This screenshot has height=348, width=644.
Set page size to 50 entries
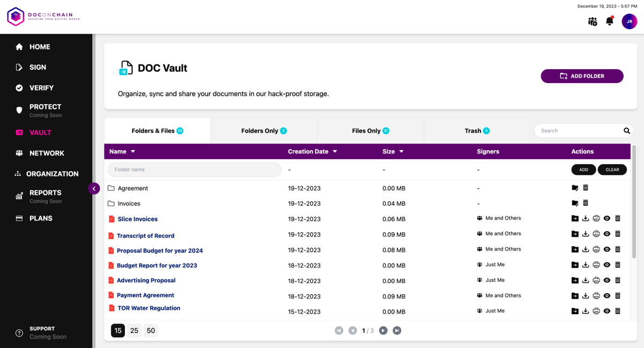tap(151, 330)
